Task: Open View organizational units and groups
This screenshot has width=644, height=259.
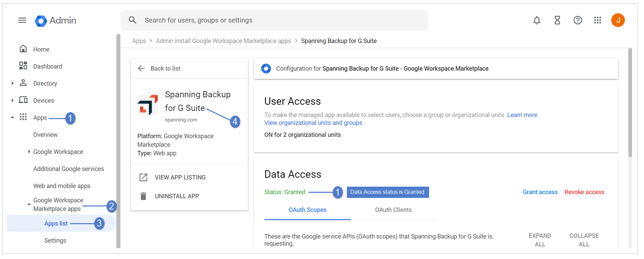Action: click(x=313, y=123)
